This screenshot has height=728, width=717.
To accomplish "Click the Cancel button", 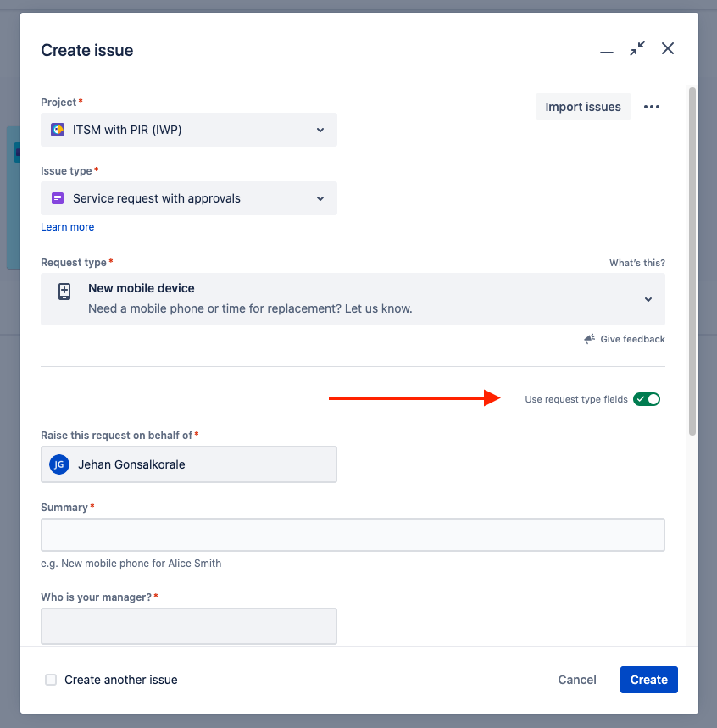I will click(577, 680).
